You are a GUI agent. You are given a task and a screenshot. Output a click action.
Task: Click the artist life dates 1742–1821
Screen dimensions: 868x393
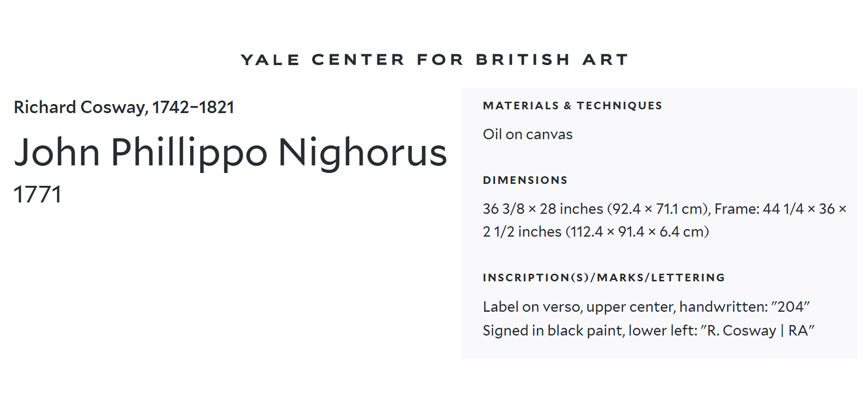193,107
